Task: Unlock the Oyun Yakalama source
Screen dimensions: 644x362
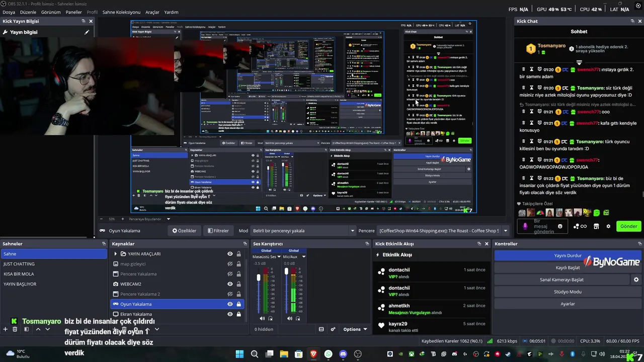Action: pyautogui.click(x=238, y=304)
